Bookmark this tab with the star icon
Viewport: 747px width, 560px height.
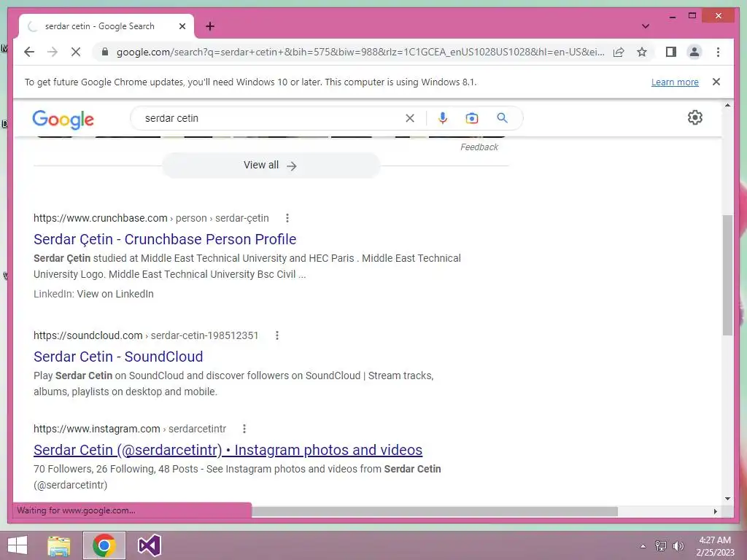pyautogui.click(x=642, y=52)
